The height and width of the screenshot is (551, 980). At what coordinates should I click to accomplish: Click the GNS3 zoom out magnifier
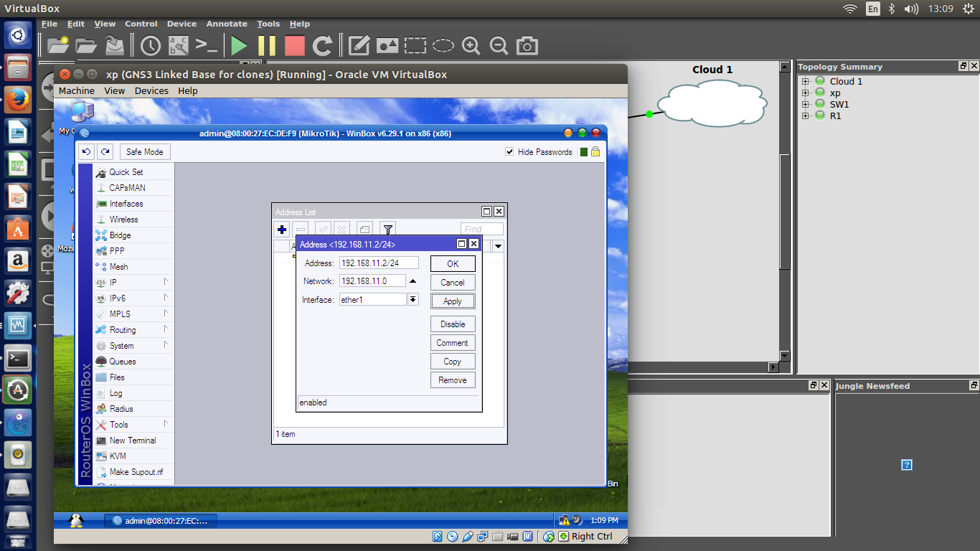499,46
